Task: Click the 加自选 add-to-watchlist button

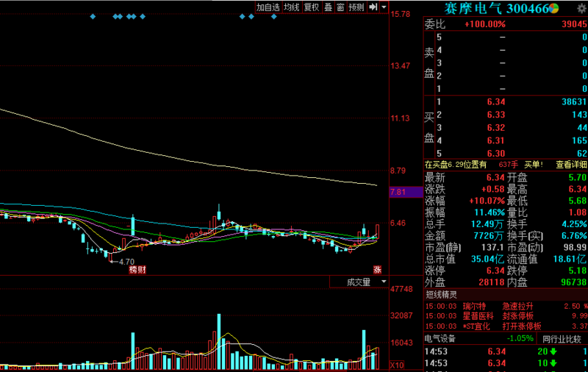Action: tap(268, 7)
